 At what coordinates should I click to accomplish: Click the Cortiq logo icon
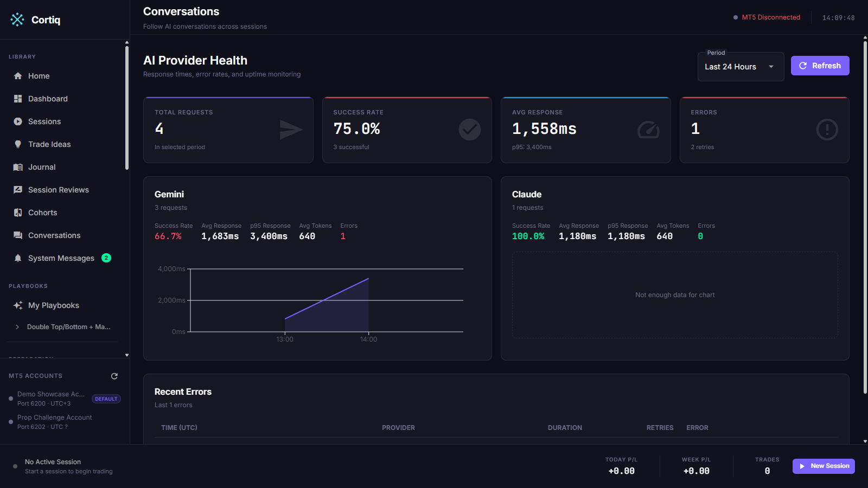tap(17, 20)
